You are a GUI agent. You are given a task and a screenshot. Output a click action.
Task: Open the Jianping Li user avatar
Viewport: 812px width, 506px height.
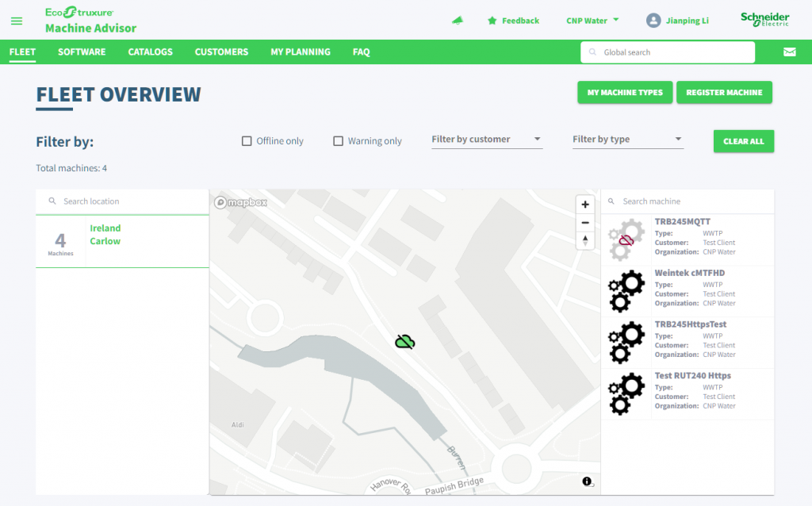[653, 21]
